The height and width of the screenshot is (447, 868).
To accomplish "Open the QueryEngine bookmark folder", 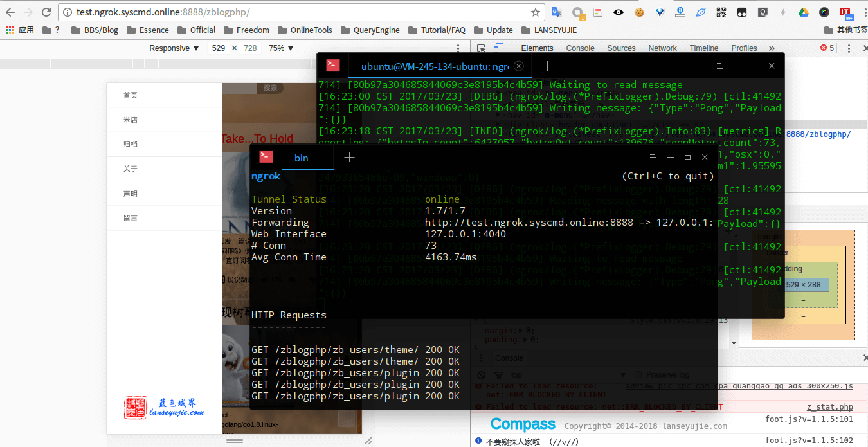I will (x=370, y=30).
